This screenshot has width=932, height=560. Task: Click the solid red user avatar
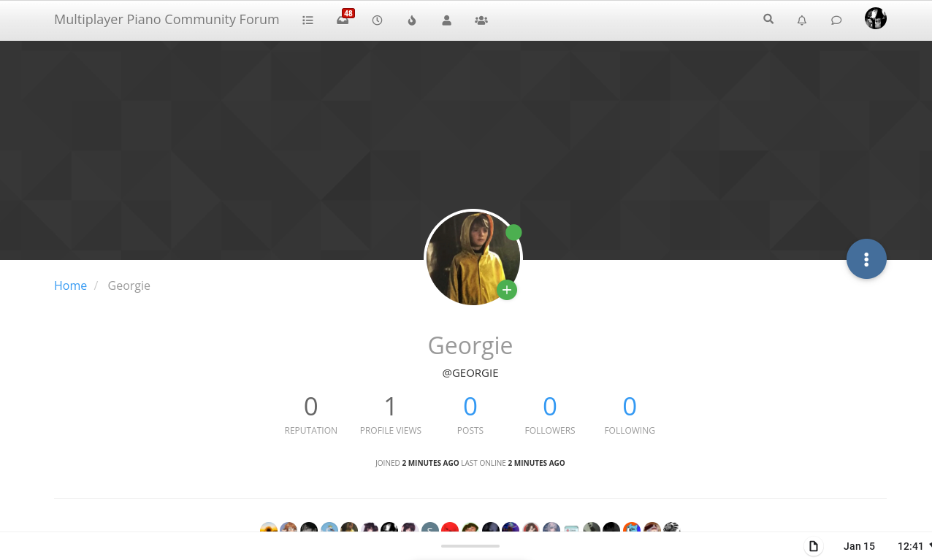(450, 528)
